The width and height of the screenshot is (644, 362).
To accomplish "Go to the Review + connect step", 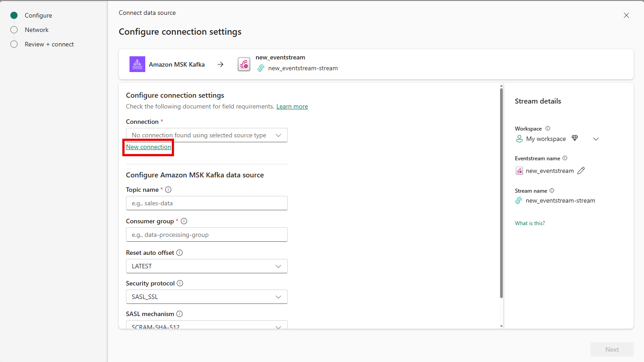I will pyautogui.click(x=49, y=44).
